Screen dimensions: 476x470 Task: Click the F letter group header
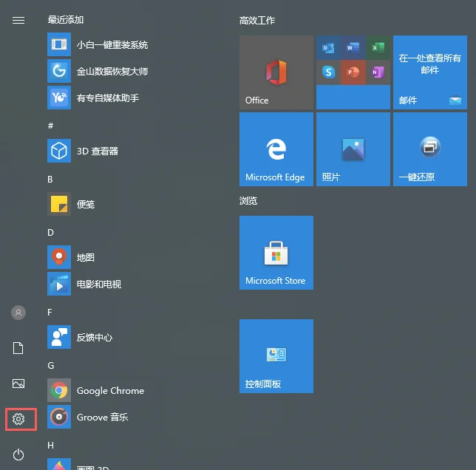(50, 312)
